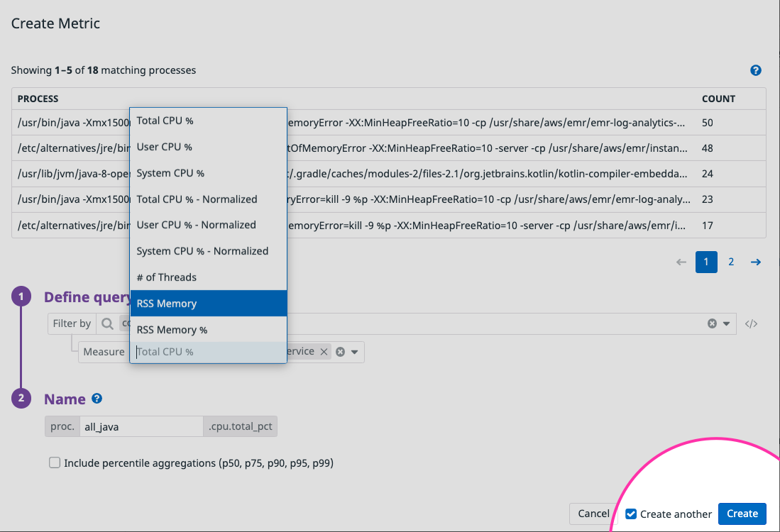Uncheck the Create another option
The image size is (780, 532).
[x=632, y=514]
